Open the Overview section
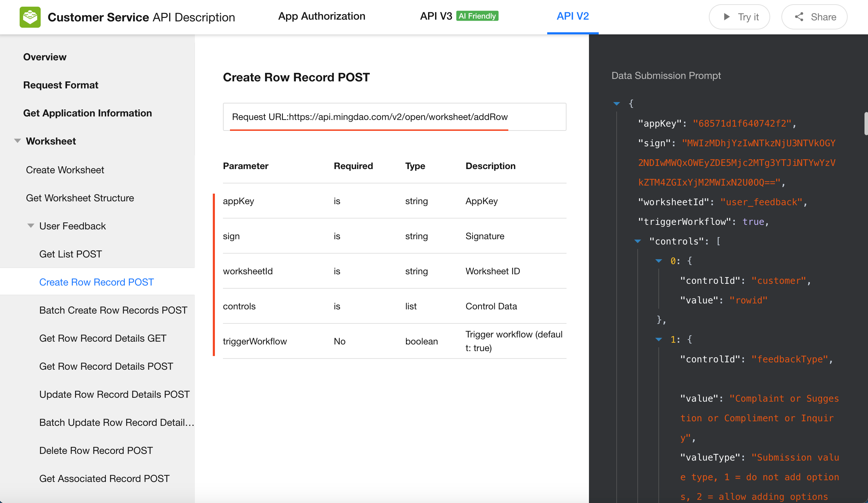The height and width of the screenshot is (503, 868). tap(45, 57)
